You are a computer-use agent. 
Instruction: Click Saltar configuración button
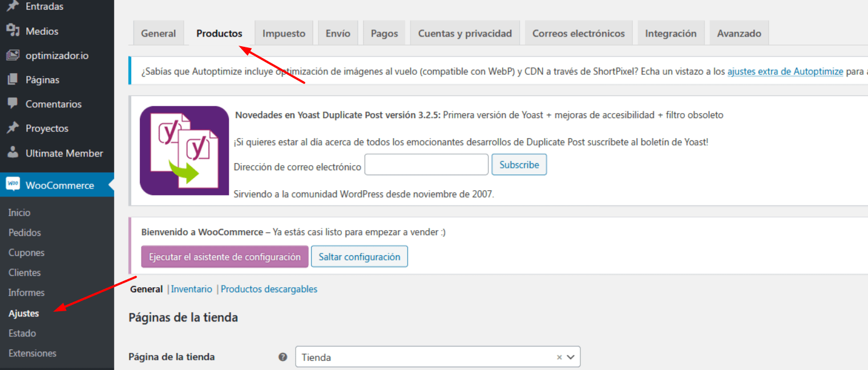tap(360, 257)
